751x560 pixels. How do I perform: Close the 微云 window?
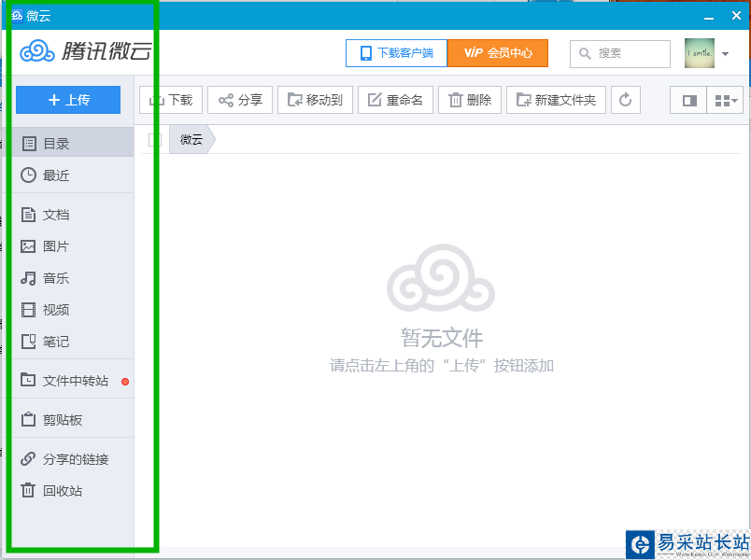click(737, 16)
